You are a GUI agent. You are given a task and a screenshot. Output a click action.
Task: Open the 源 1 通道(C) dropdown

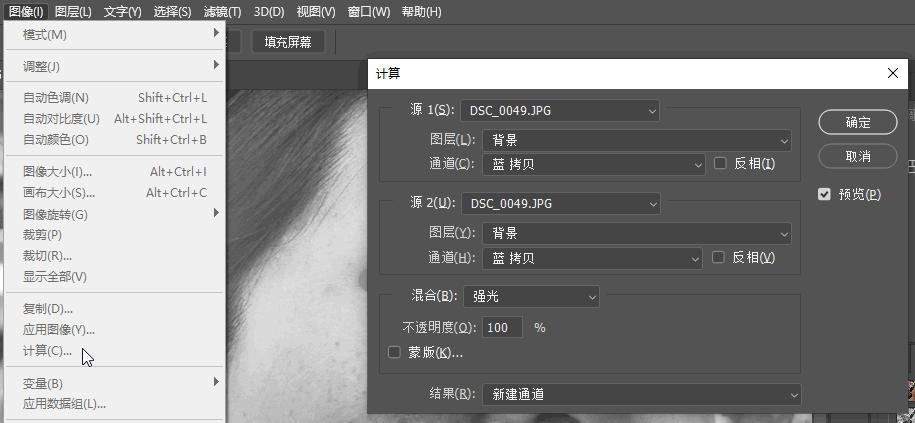pos(594,165)
